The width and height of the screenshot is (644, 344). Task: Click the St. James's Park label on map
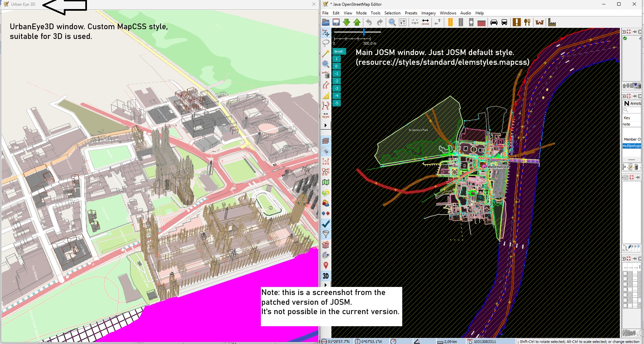[x=418, y=130]
